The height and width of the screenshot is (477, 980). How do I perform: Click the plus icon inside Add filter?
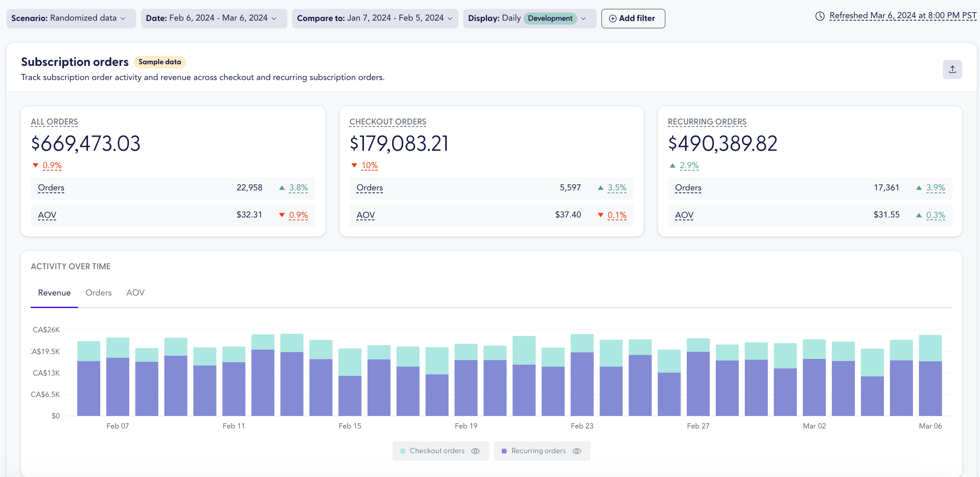point(612,18)
